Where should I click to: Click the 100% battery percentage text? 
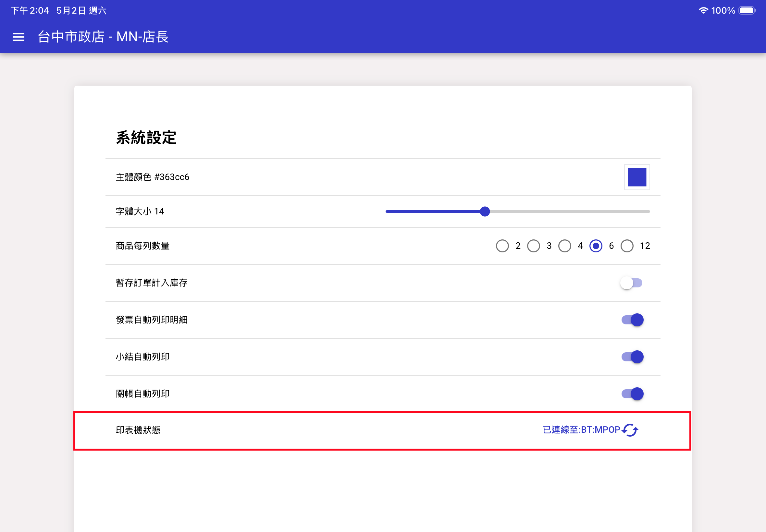tap(723, 11)
